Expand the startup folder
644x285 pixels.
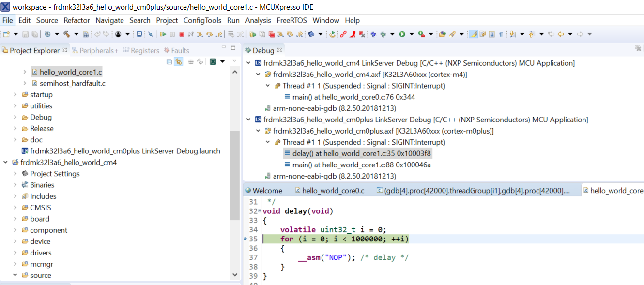pos(15,95)
